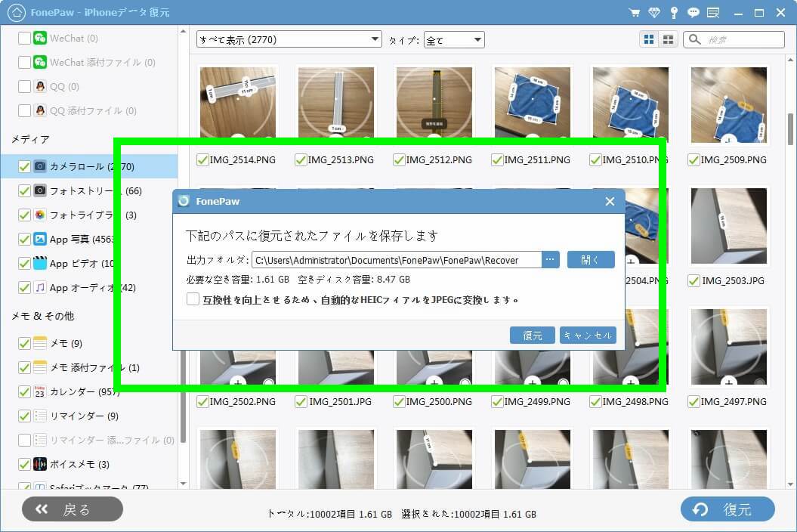Click the フォトストリーム camera icon
The image size is (797, 532).
coord(40,190)
